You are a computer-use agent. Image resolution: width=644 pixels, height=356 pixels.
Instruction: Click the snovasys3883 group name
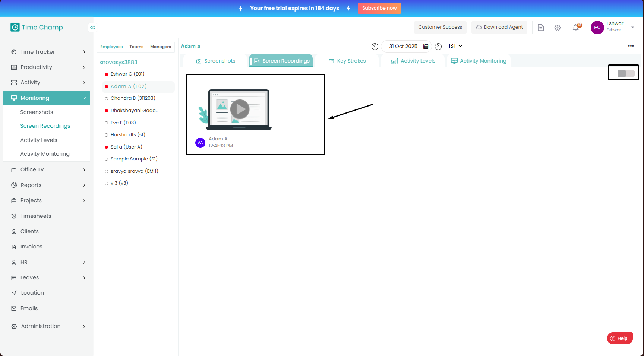(x=118, y=62)
